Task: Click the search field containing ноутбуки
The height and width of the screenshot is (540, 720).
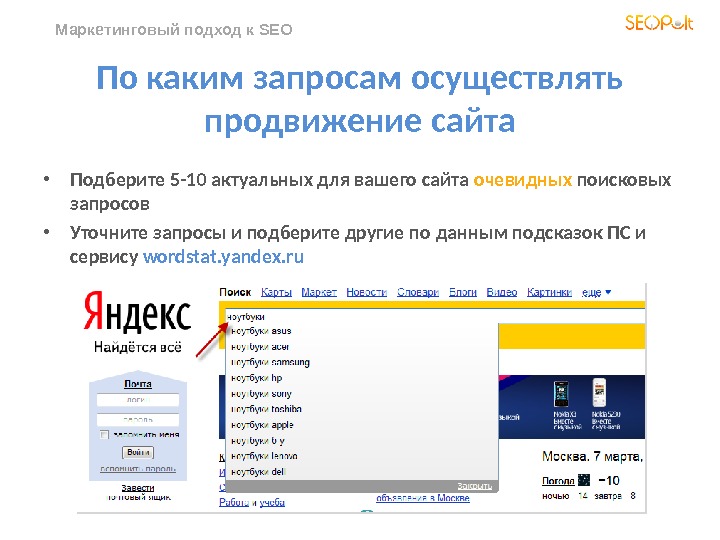Action: click(x=434, y=316)
